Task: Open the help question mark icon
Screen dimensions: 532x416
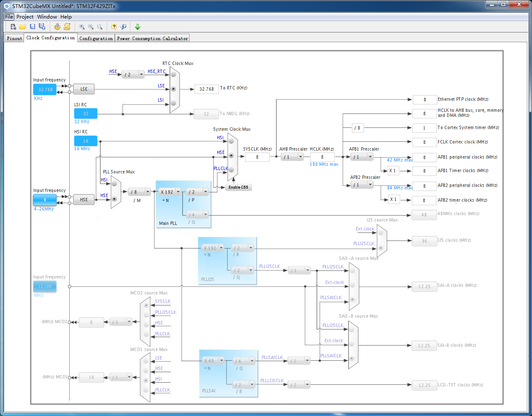Action: point(114,27)
